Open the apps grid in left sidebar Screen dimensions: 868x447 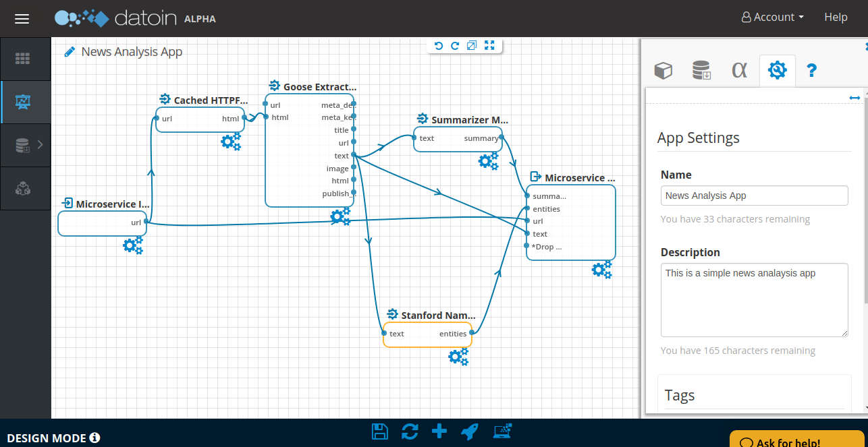(x=23, y=59)
